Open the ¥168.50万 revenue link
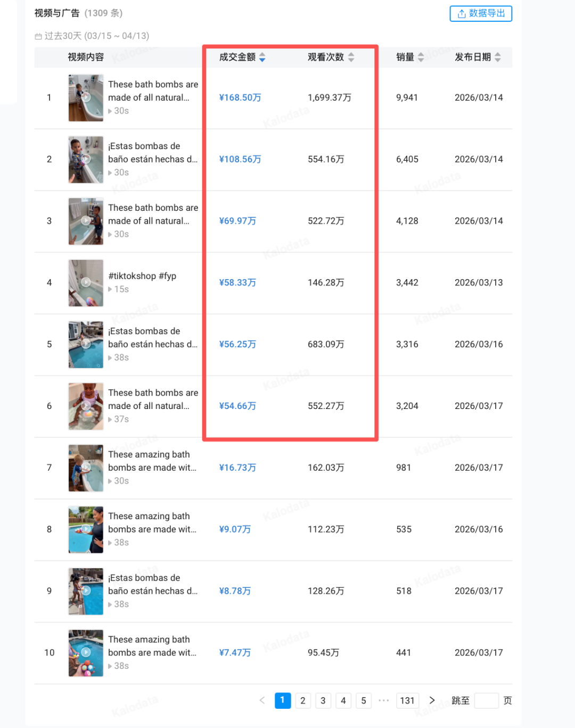Screen dimensions: 575x728 tap(240, 97)
